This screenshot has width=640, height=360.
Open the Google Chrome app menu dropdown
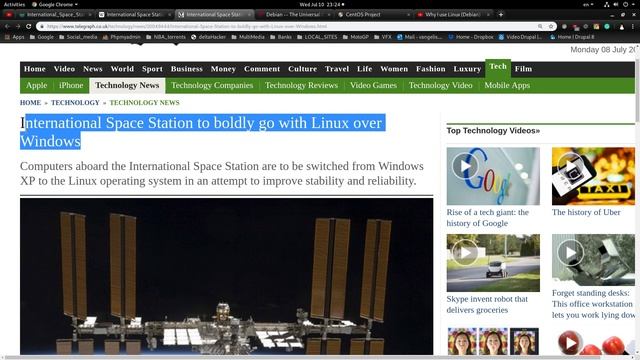(x=55, y=4)
